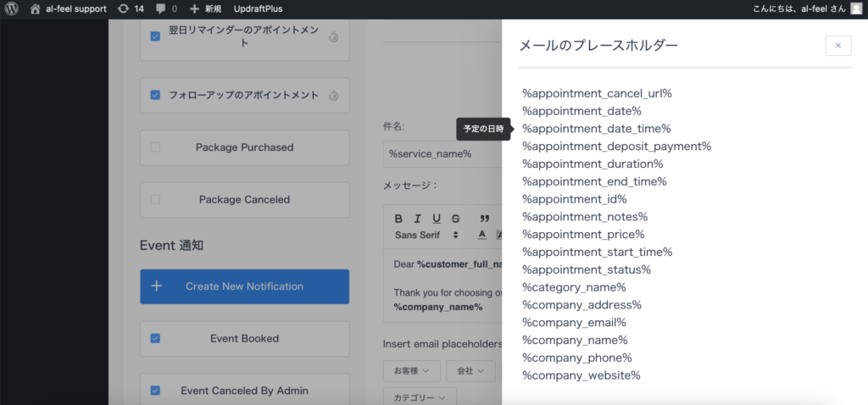Image resolution: width=868 pixels, height=405 pixels.
Task: Click the text color icon
Action: [481, 235]
